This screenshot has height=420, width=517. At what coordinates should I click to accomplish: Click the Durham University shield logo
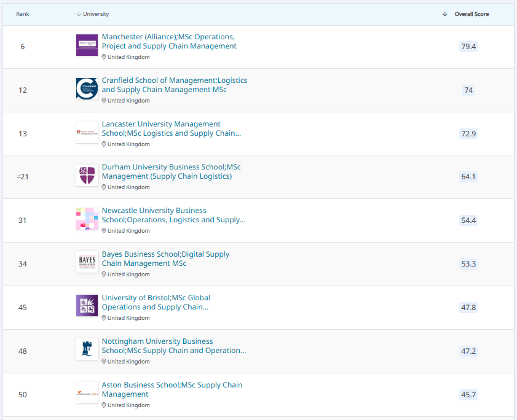tap(87, 175)
